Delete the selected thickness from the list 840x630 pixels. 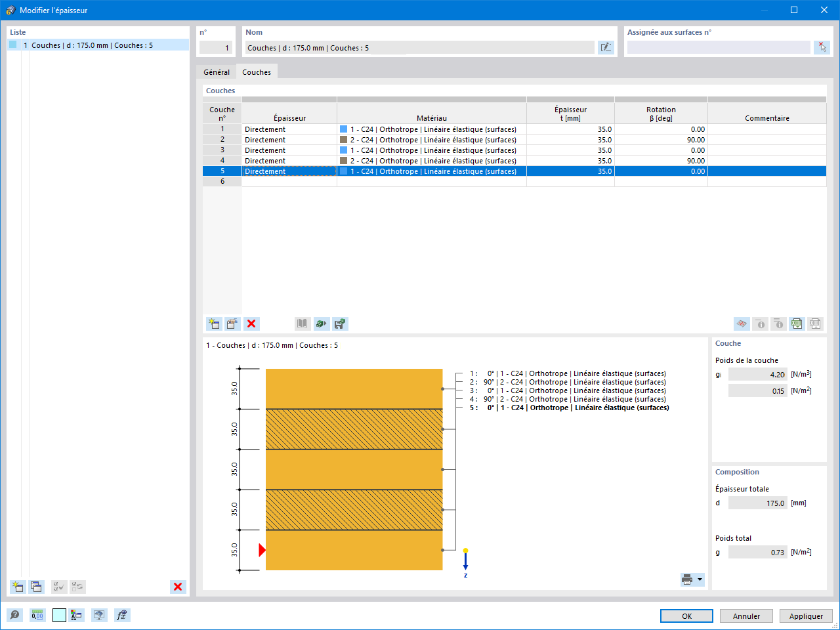(178, 587)
